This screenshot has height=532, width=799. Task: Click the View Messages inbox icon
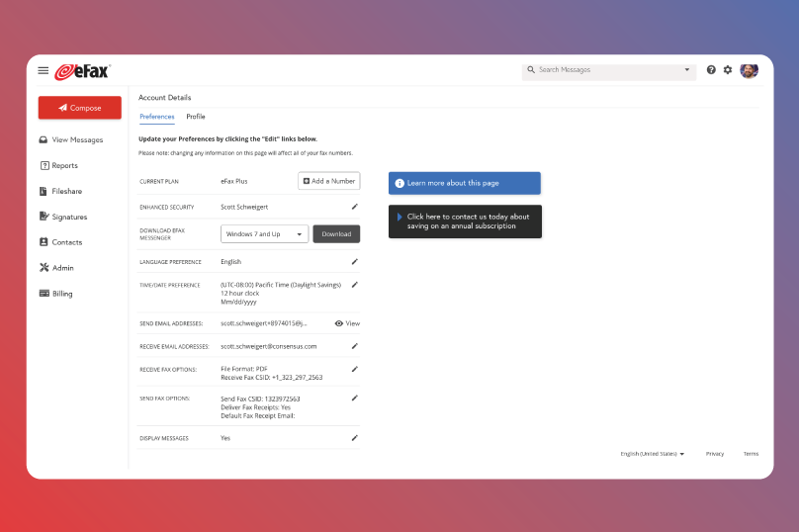click(44, 139)
